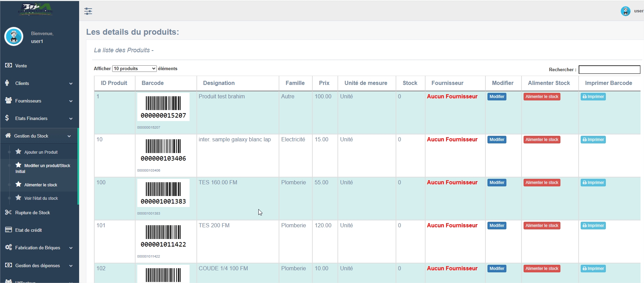Click the company logo at sidebar top
This screenshot has width=644, height=283.
35,10
